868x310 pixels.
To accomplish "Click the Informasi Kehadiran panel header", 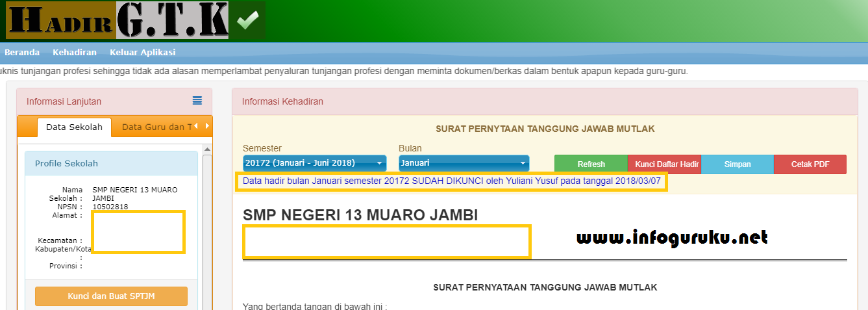I will point(545,101).
